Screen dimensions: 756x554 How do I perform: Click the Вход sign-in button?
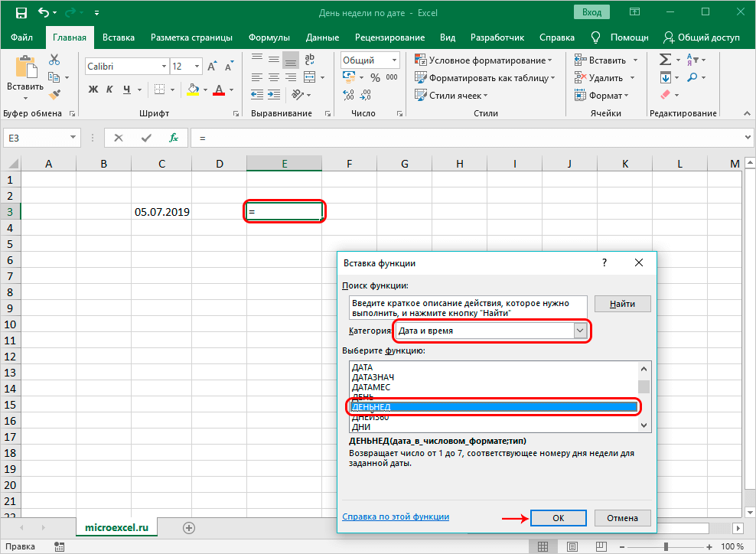point(591,12)
